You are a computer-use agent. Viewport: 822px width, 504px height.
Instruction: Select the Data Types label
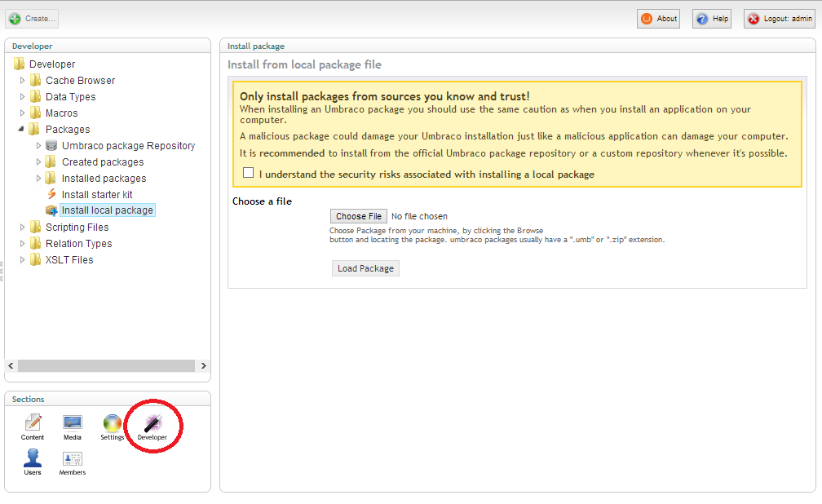pyautogui.click(x=70, y=96)
